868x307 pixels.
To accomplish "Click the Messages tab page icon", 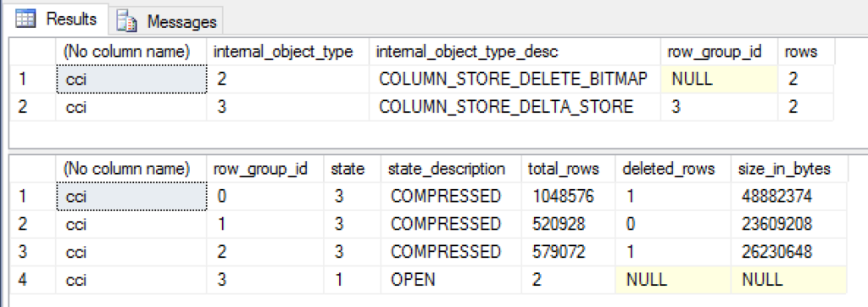I will coord(127,21).
